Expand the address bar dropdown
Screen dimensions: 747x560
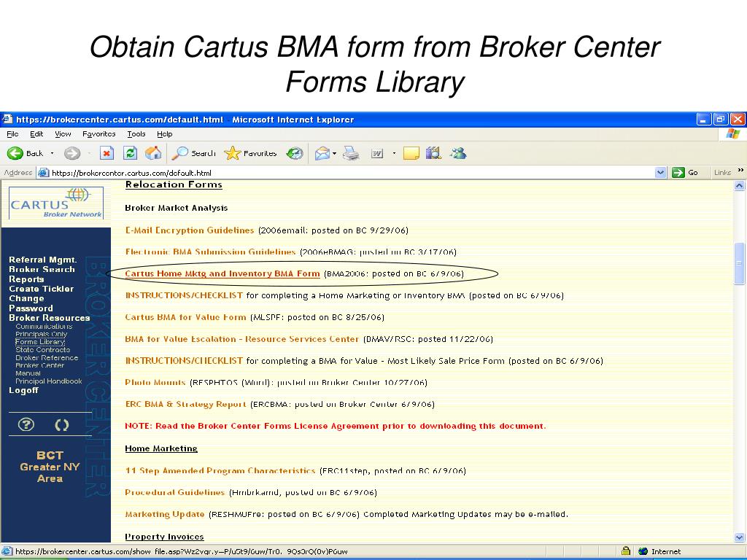(x=660, y=172)
